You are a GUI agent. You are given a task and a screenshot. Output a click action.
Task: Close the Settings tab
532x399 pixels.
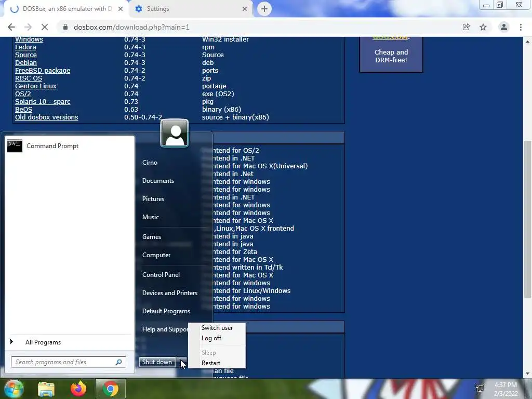245,9
